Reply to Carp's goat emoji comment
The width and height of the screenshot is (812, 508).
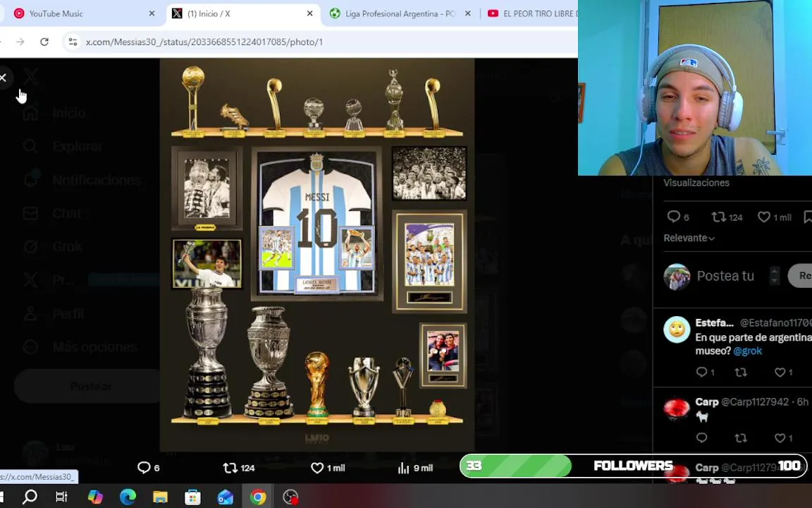[x=701, y=438]
